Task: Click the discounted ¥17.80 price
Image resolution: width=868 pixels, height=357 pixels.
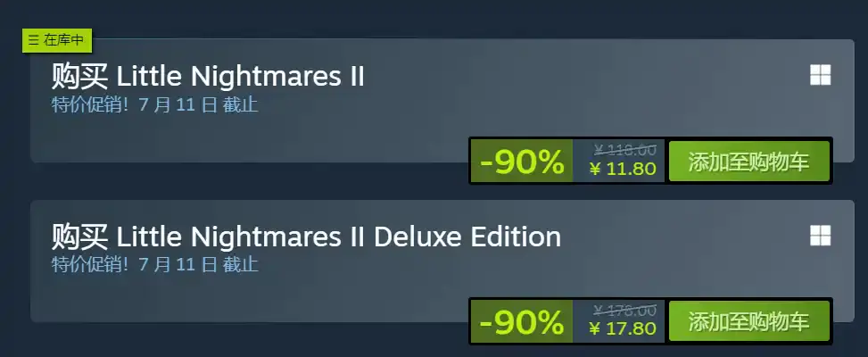Action: [624, 328]
